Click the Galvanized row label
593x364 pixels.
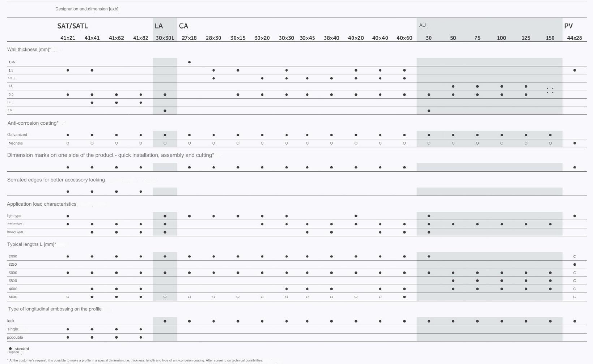pos(17,134)
